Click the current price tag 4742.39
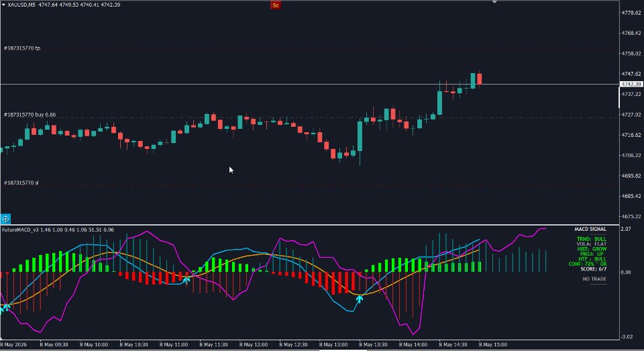This screenshot has width=644, height=351. [631, 85]
